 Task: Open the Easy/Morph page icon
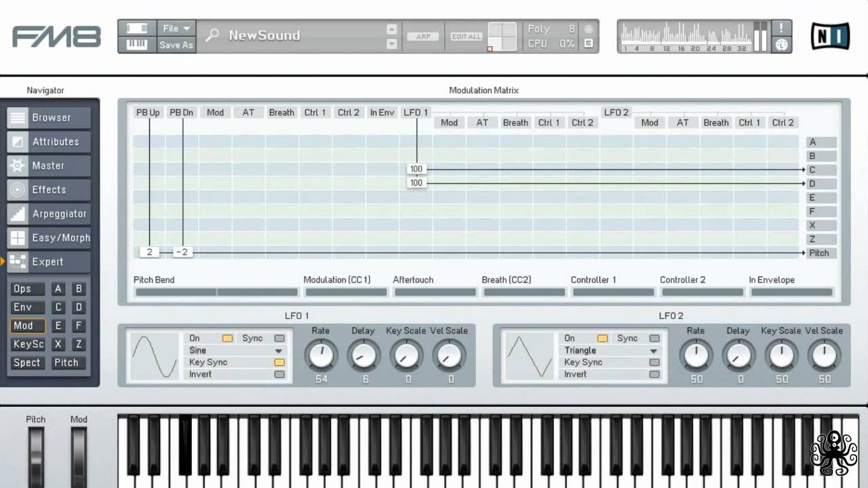pyautogui.click(x=18, y=238)
